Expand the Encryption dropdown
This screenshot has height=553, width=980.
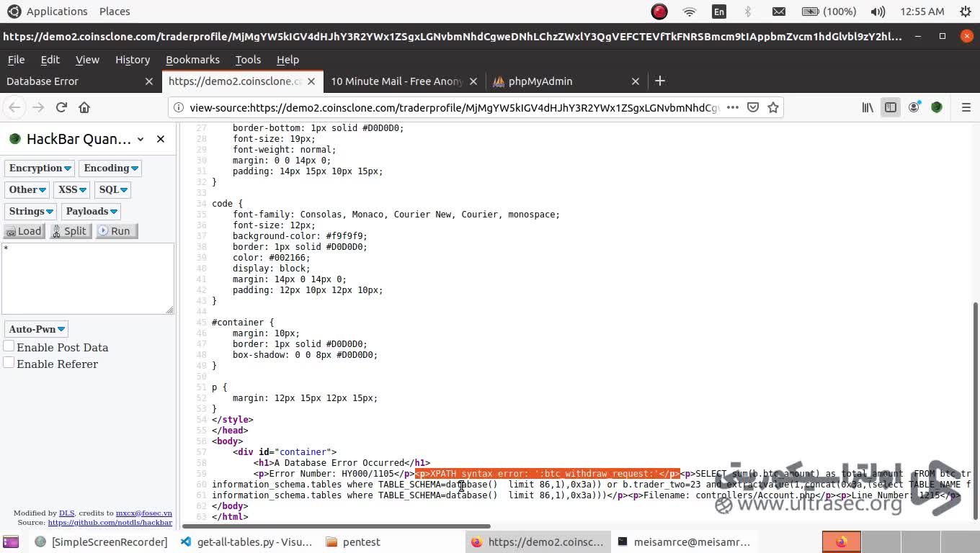[40, 168]
